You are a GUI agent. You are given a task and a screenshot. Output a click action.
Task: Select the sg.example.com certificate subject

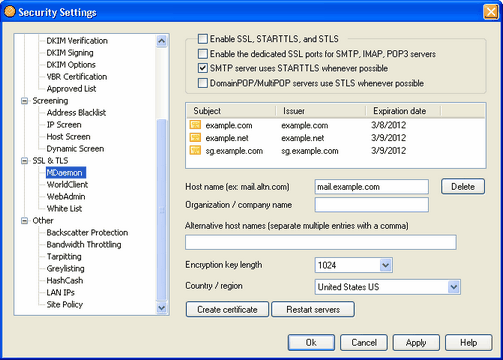point(234,151)
